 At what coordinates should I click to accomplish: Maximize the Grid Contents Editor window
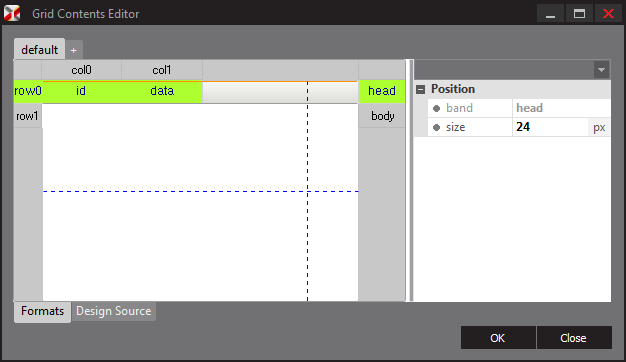[x=579, y=14]
